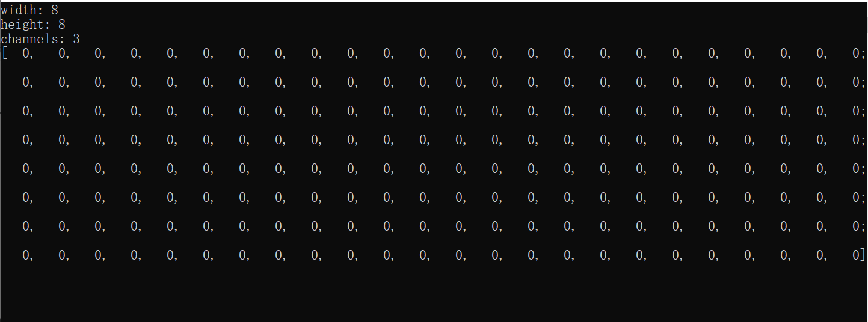Click the matrix's closing square bracket
Viewport: 868px width, 322px height.
pyautogui.click(x=863, y=255)
